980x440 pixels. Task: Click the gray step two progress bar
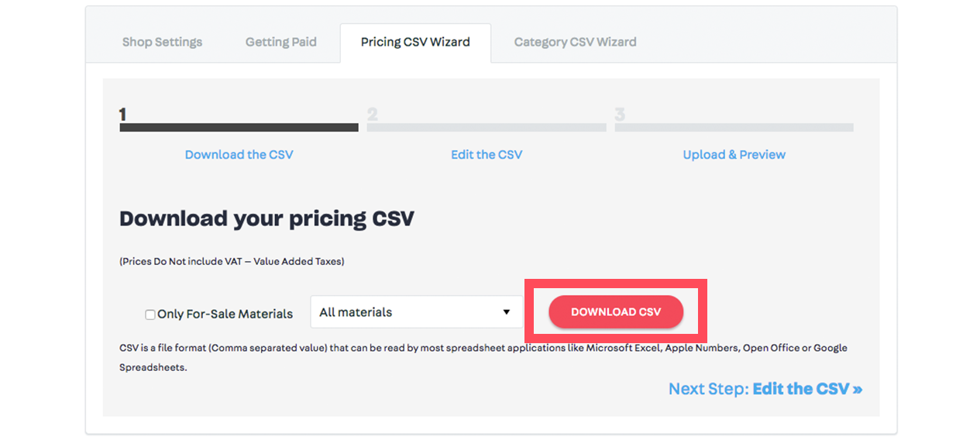pyautogui.click(x=487, y=128)
